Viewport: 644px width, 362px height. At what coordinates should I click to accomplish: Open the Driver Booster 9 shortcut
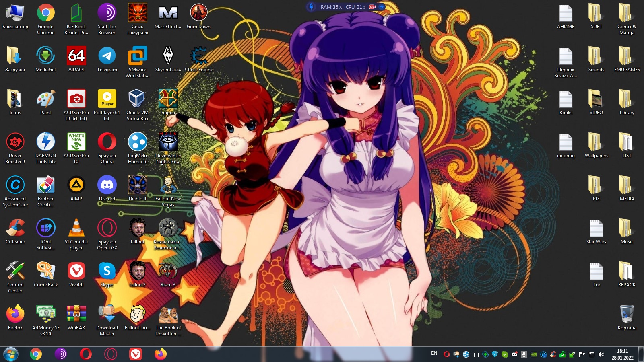click(15, 148)
